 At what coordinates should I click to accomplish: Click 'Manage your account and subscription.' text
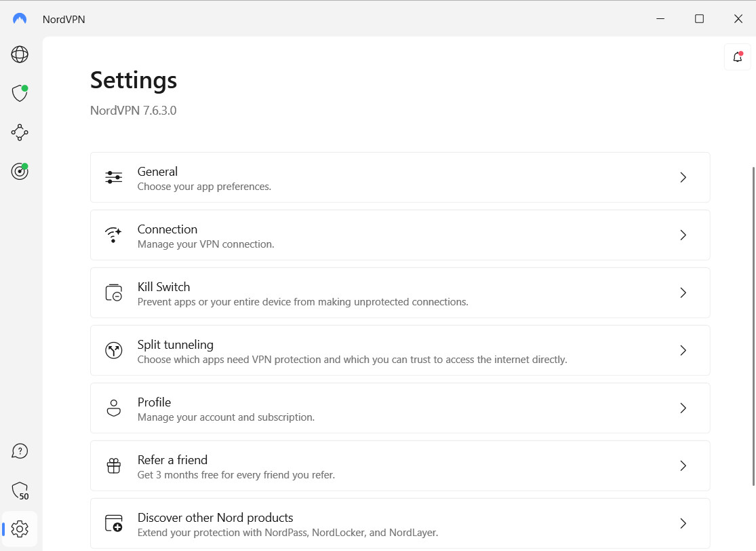click(226, 417)
